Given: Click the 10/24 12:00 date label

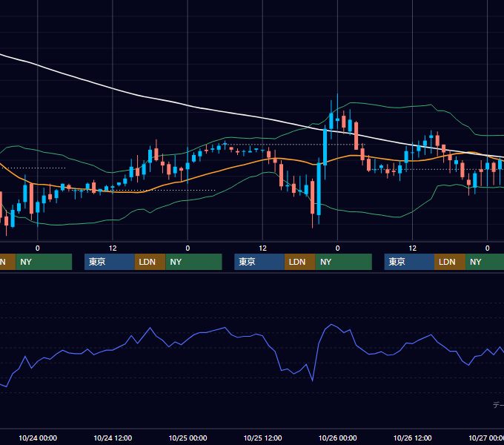Looking at the screenshot, I should pyautogui.click(x=113, y=438).
